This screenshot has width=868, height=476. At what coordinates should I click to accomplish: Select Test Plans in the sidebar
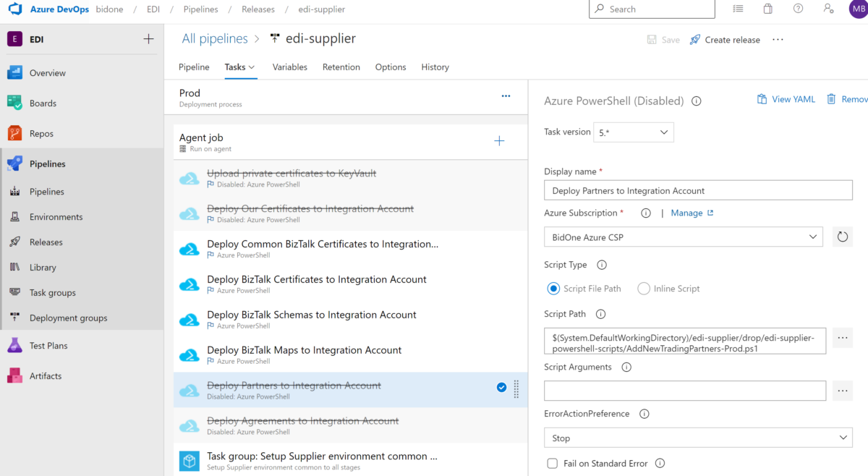(x=48, y=345)
